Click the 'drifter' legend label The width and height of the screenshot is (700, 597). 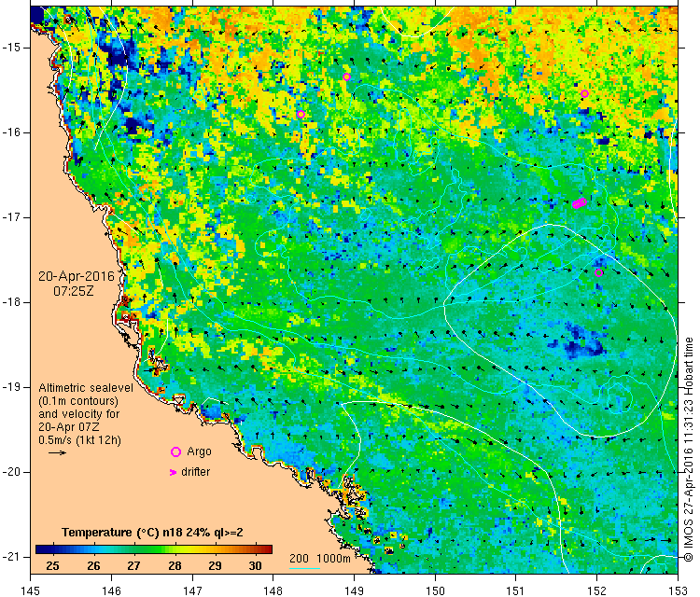tap(196, 472)
